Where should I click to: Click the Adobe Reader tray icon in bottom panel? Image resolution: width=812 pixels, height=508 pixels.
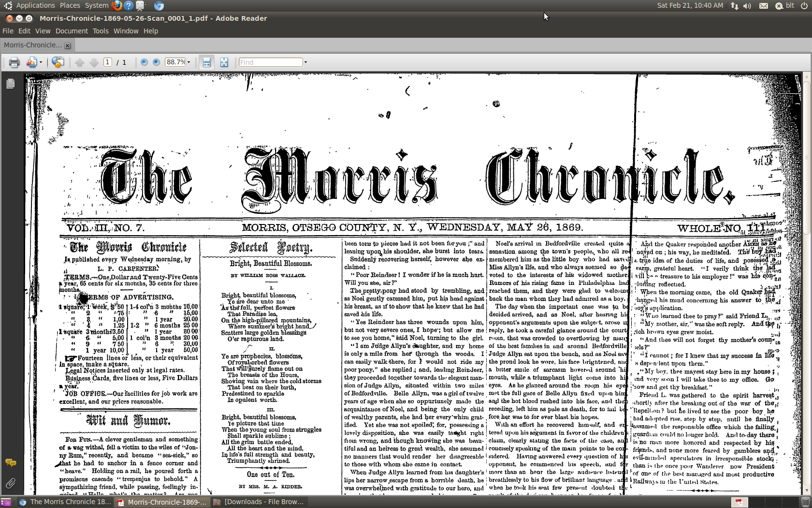(x=739, y=502)
